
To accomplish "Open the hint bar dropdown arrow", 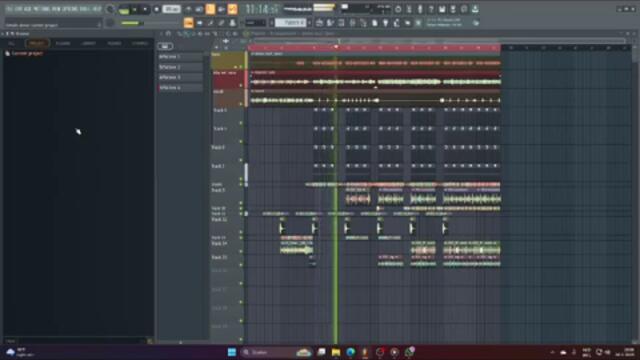I will (x=99, y=24).
